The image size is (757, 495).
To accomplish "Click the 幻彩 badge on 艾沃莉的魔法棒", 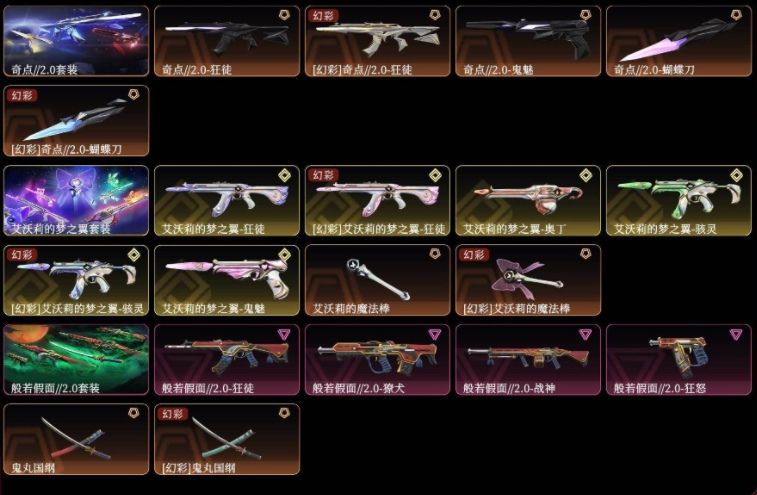I will coord(473,255).
